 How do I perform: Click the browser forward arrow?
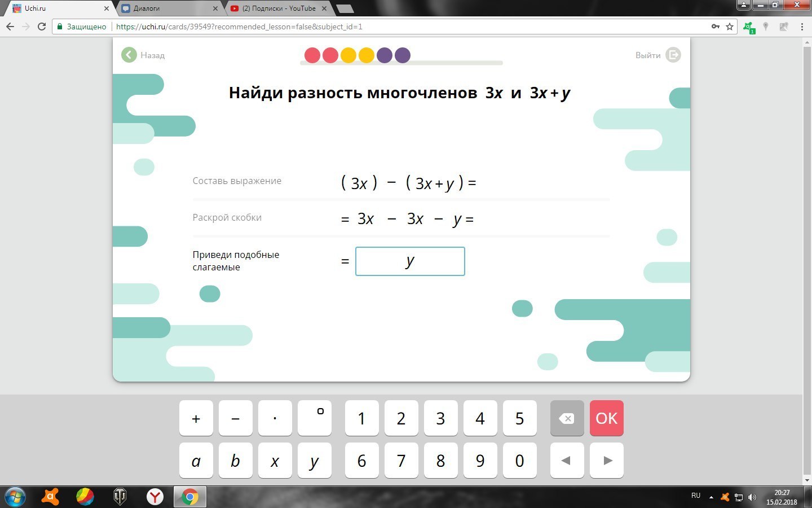[25, 27]
